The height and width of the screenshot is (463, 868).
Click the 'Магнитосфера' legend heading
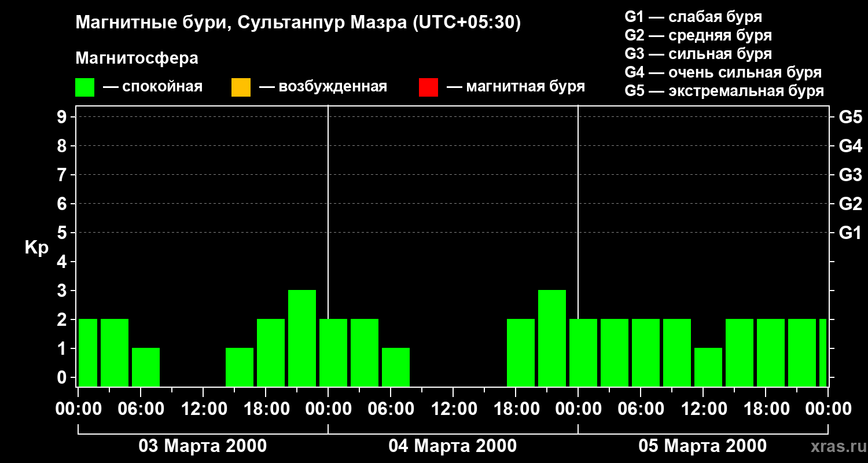coord(137,58)
